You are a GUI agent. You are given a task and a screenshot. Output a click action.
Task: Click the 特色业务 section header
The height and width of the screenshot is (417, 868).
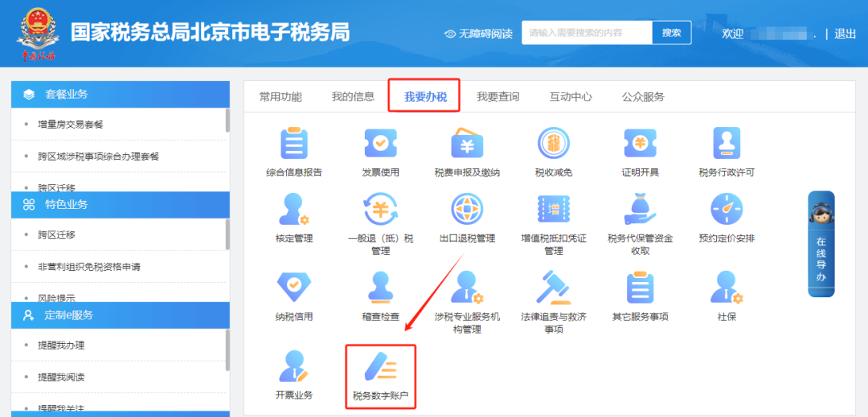coord(121,205)
